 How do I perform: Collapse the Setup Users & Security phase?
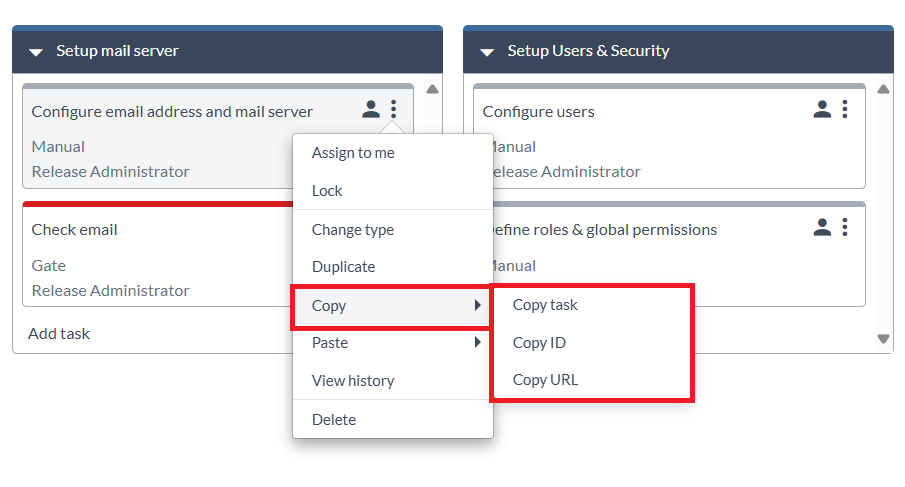point(488,52)
